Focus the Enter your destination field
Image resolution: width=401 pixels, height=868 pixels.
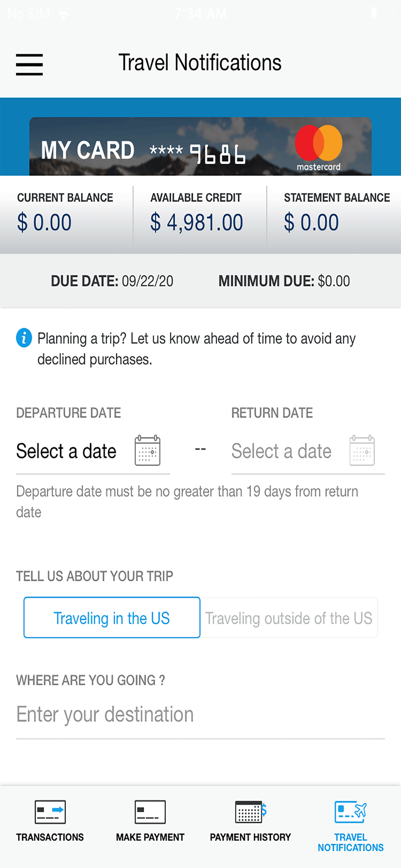pyautogui.click(x=200, y=714)
